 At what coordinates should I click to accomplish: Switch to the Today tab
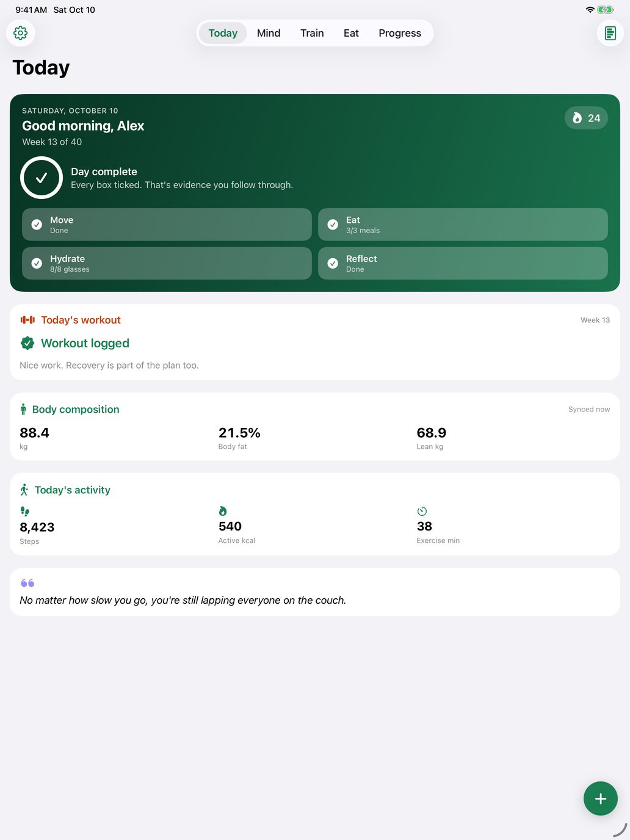[x=223, y=33]
